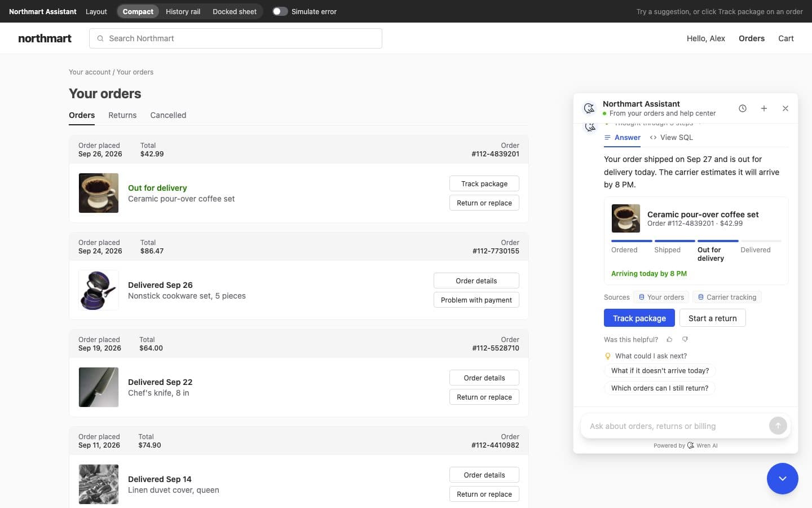This screenshot has width=812, height=508.
Task: Start a new chat with the plus icon
Action: [764, 108]
